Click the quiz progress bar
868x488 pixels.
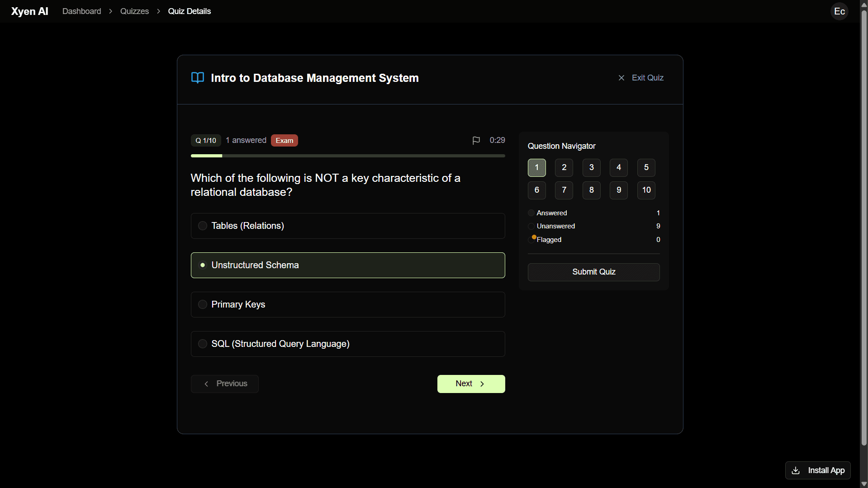click(347, 156)
